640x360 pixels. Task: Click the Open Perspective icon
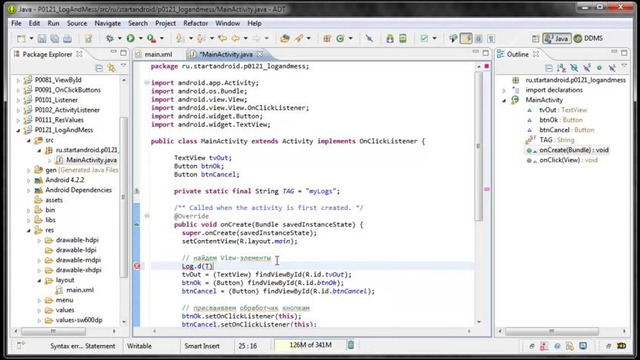pos(536,38)
